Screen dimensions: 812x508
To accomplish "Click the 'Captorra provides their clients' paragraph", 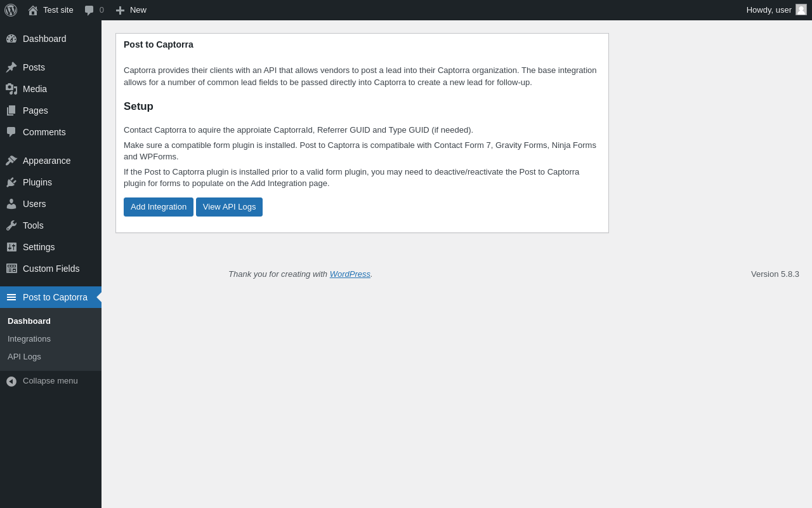I will pos(362,76).
